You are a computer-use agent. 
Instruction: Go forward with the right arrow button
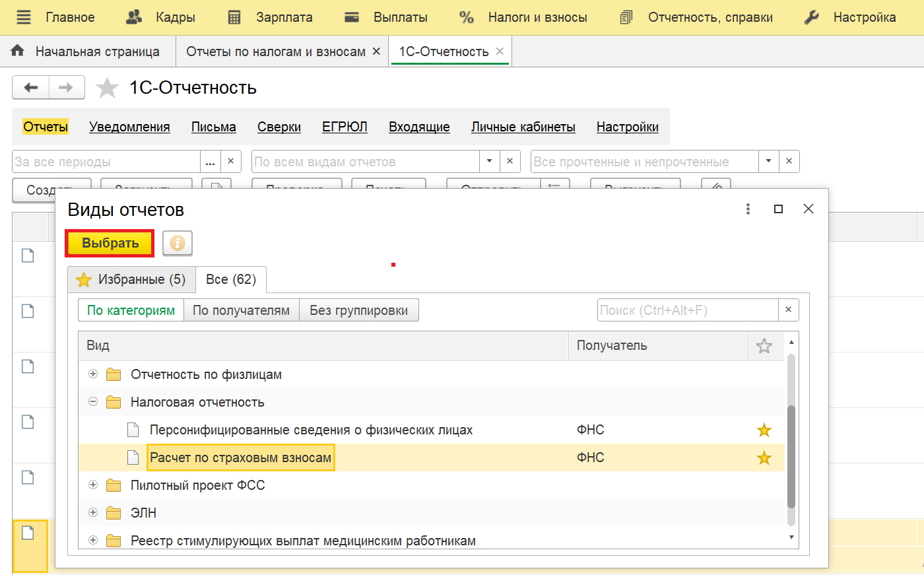[66, 88]
